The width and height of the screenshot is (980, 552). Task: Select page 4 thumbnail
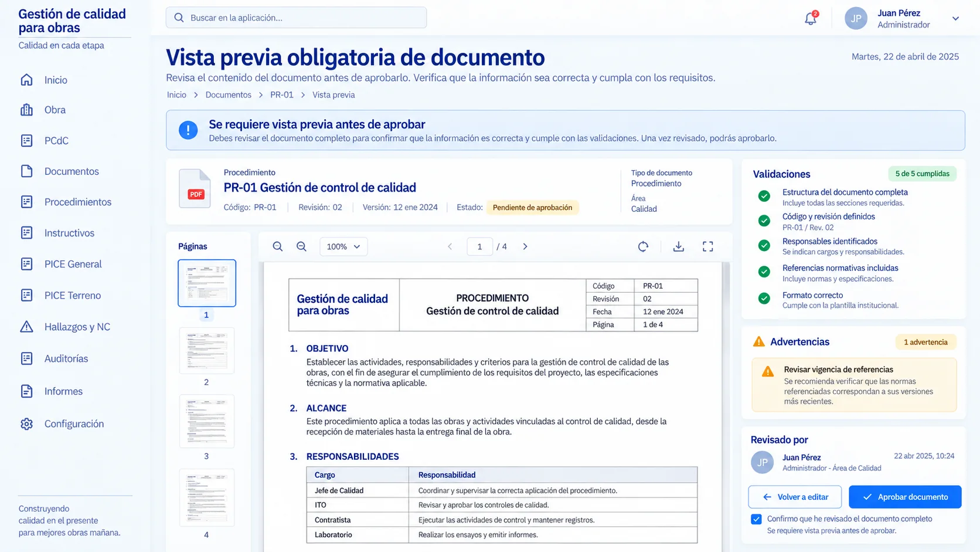click(x=207, y=497)
